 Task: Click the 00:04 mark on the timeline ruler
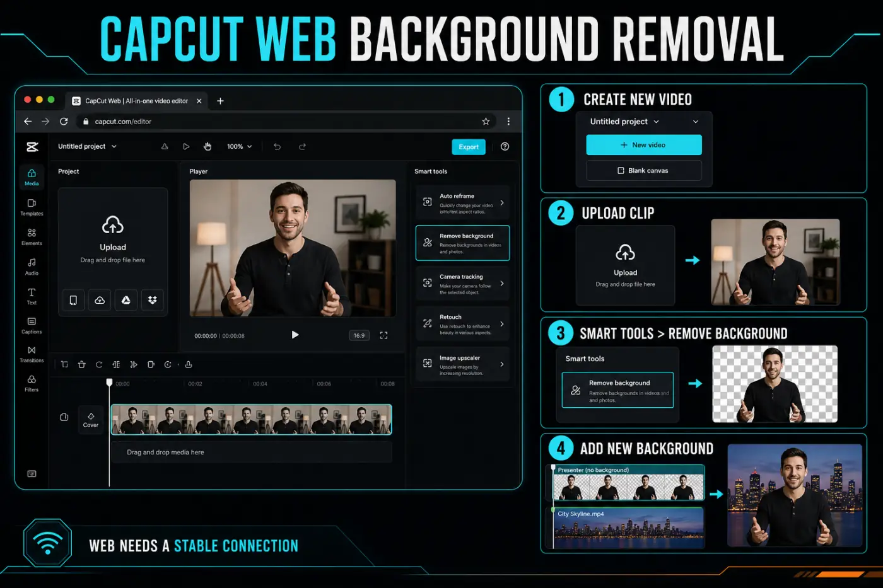point(260,383)
